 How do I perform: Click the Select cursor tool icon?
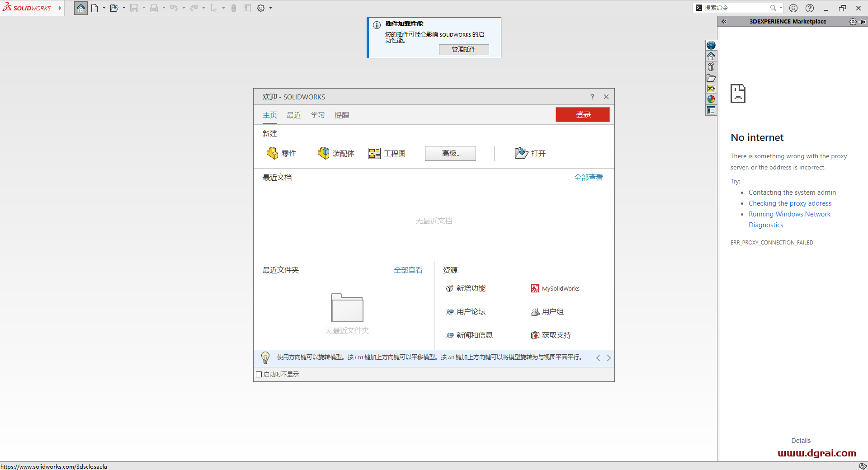[214, 8]
